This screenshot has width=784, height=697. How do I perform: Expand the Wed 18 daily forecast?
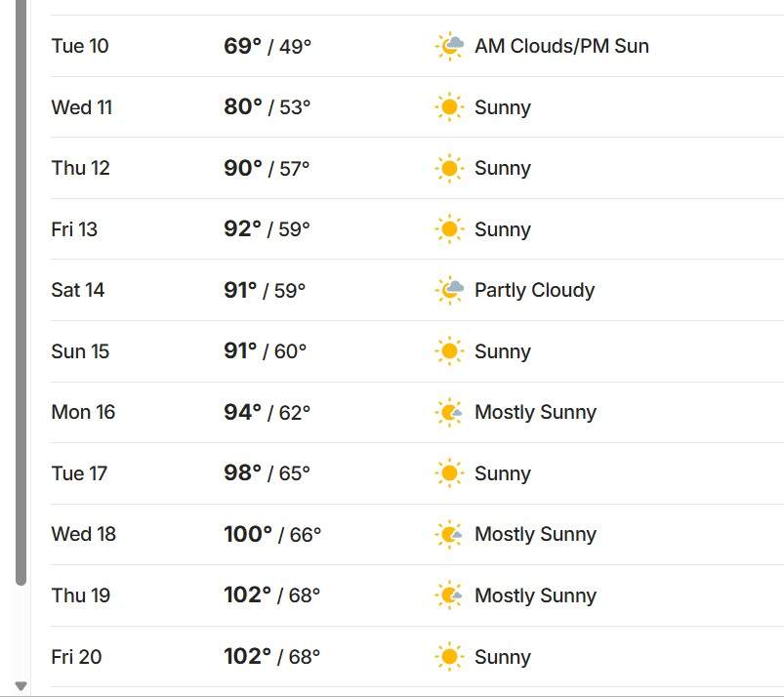(x=417, y=535)
